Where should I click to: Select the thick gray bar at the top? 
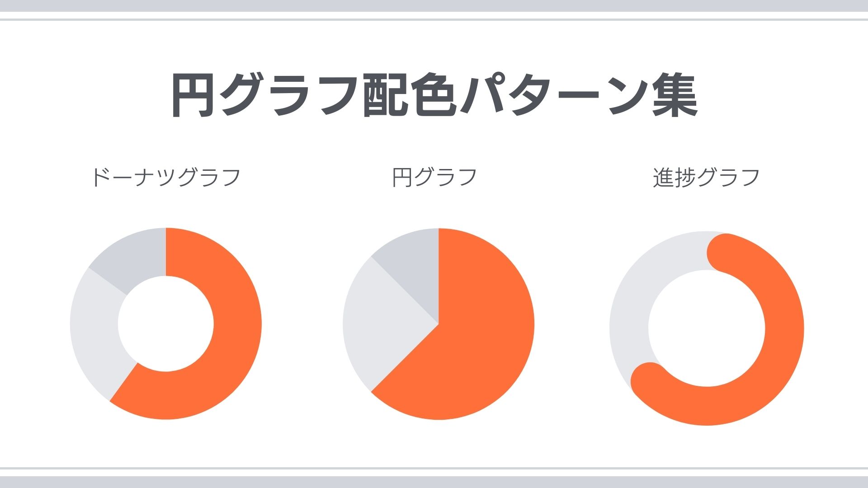click(x=434, y=5)
